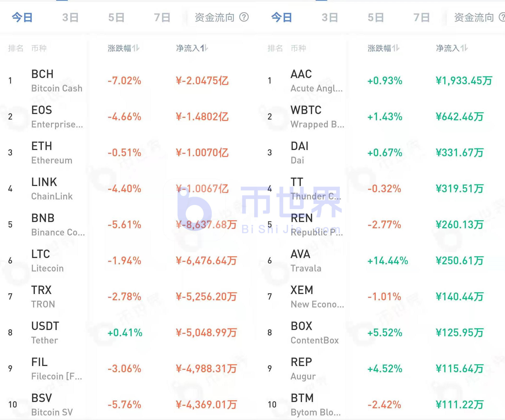Switch right panel to 5日 tab
Viewport: 505px width, 420px height.
pos(375,17)
